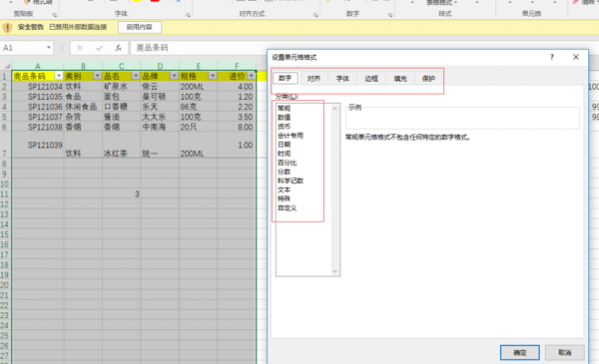Open the 剪贴板 group dialog launcher

point(55,15)
